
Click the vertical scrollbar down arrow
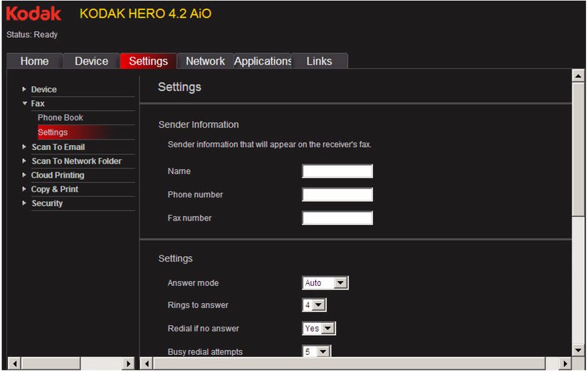578,350
